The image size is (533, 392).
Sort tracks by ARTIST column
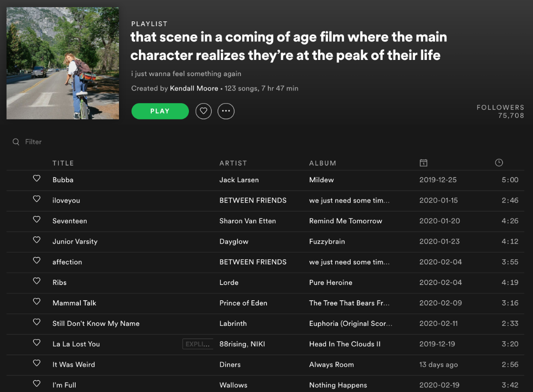pyautogui.click(x=233, y=163)
